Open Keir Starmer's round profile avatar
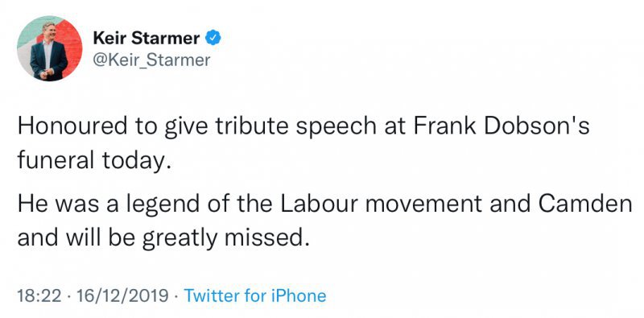644x318 pixels. 49,48
